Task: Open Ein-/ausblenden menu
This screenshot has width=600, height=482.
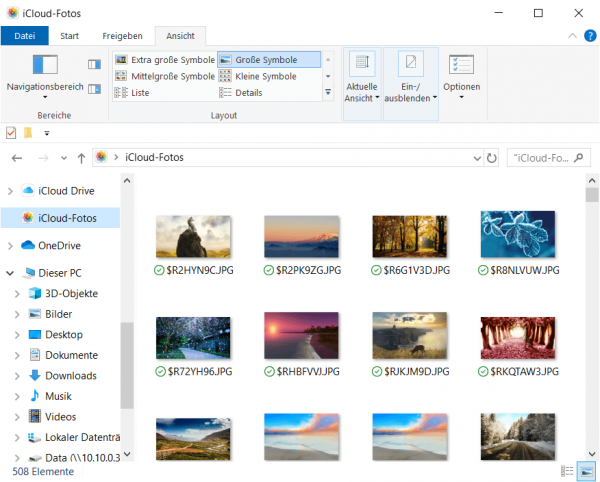Action: [411, 84]
